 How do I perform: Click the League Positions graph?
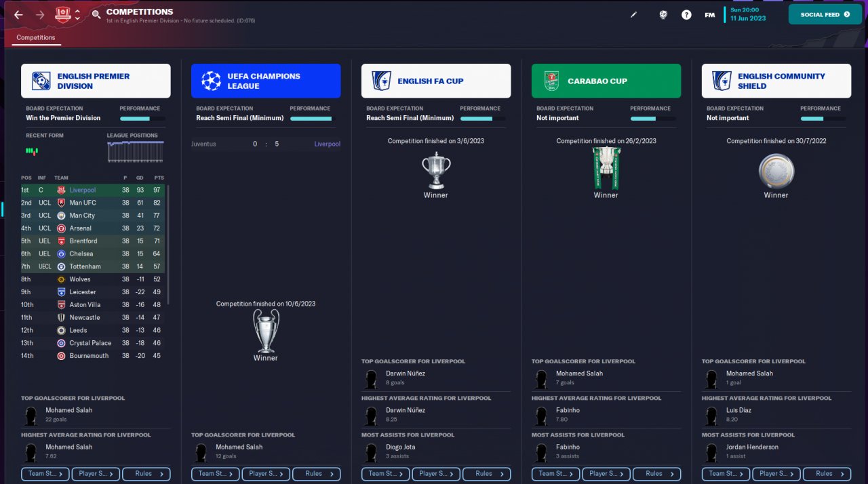[x=136, y=152]
